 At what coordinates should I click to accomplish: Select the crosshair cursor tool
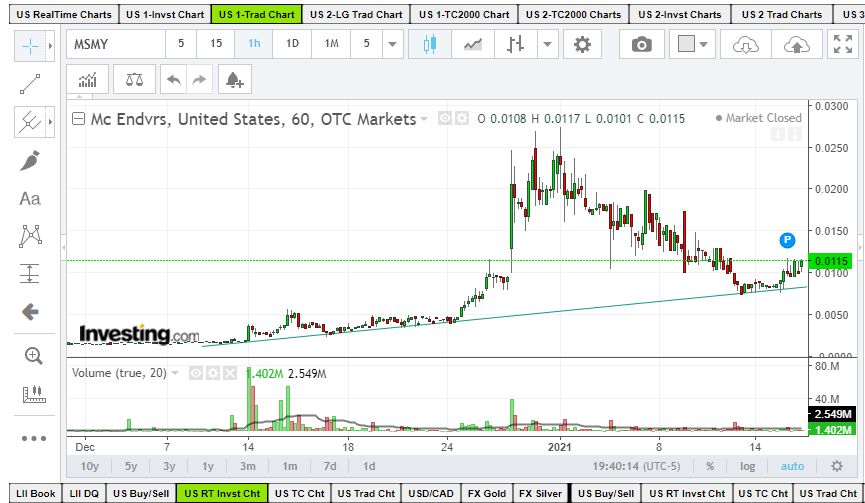coord(30,46)
